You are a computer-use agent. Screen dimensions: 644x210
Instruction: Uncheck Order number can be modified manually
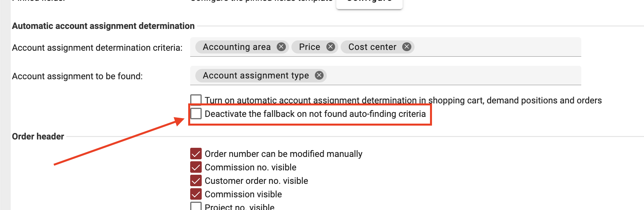coord(196,154)
